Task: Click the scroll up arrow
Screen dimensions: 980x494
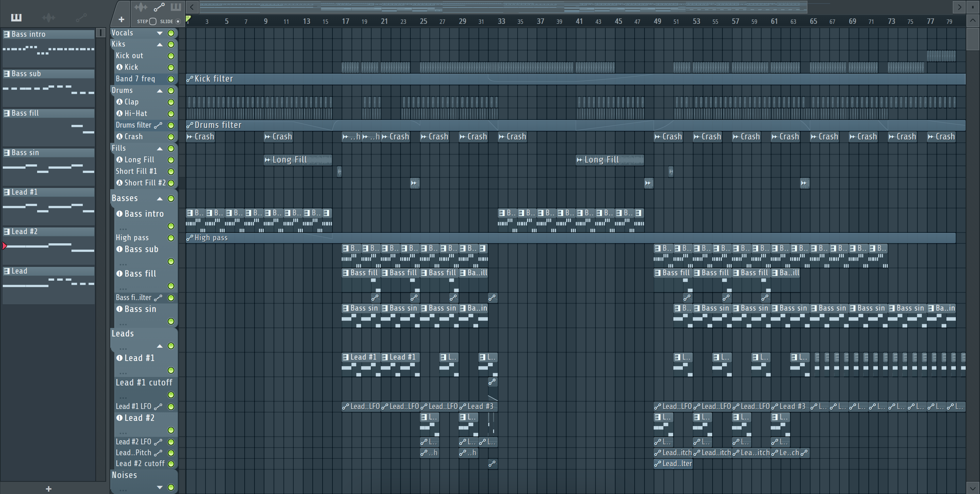Action: click(973, 21)
